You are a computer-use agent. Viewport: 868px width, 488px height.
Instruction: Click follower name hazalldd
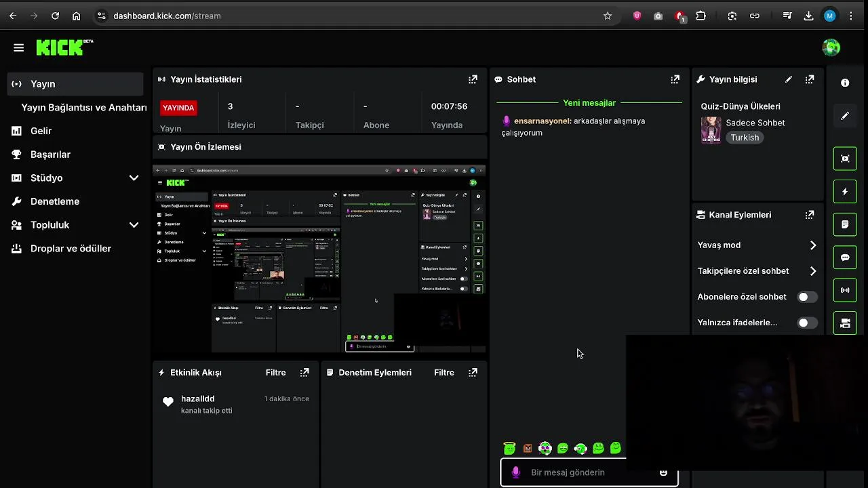click(197, 399)
